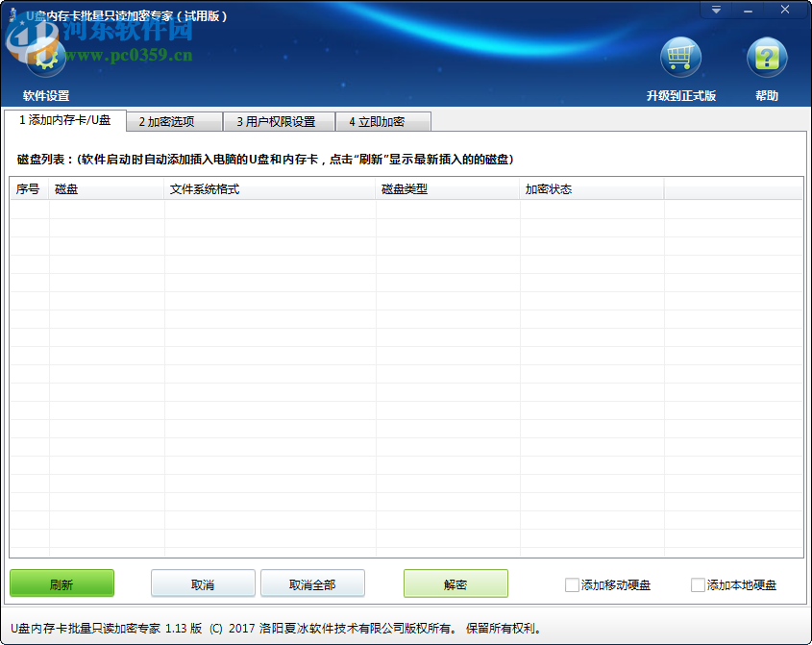Viewport: 812px width, 645px height.
Task: Click the 升级到正式版 upgrade label
Action: (x=681, y=95)
